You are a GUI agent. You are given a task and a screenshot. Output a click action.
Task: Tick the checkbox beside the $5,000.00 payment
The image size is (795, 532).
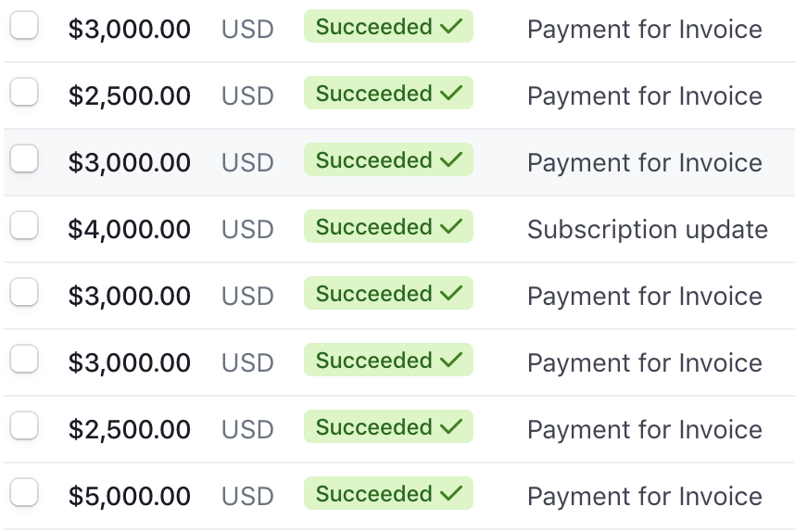[x=24, y=492]
